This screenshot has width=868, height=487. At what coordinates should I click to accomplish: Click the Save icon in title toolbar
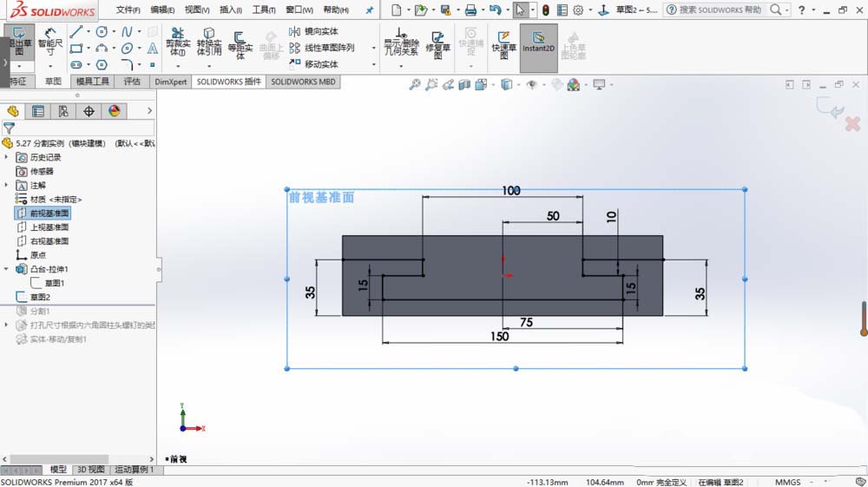pos(445,10)
